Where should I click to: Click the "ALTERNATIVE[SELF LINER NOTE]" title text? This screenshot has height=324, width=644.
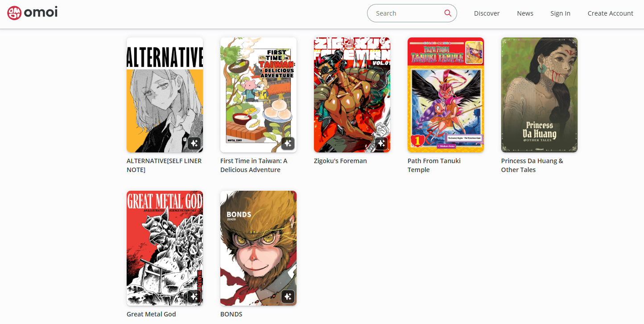164,165
